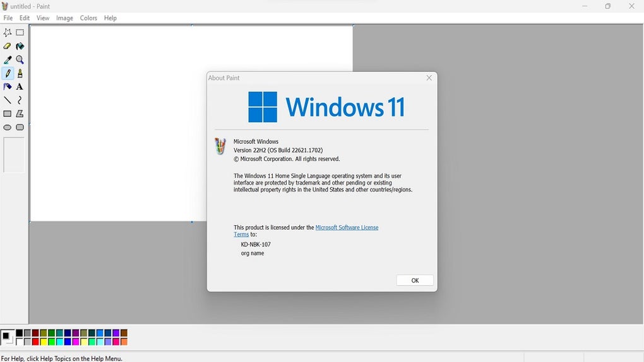Choose the cyan swatch right of lime green
Screen dimensions: 644x362
tap(59, 341)
